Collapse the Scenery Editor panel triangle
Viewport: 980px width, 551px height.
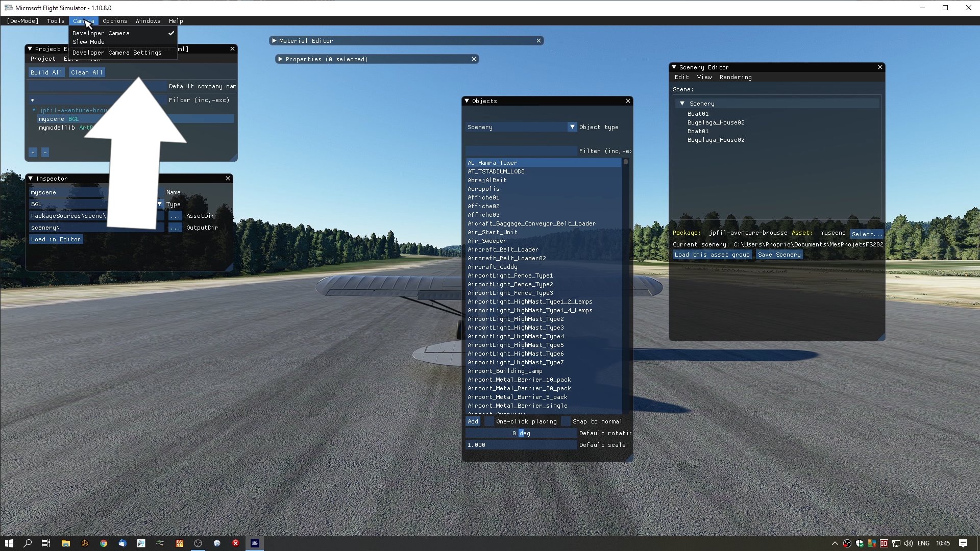pyautogui.click(x=674, y=67)
